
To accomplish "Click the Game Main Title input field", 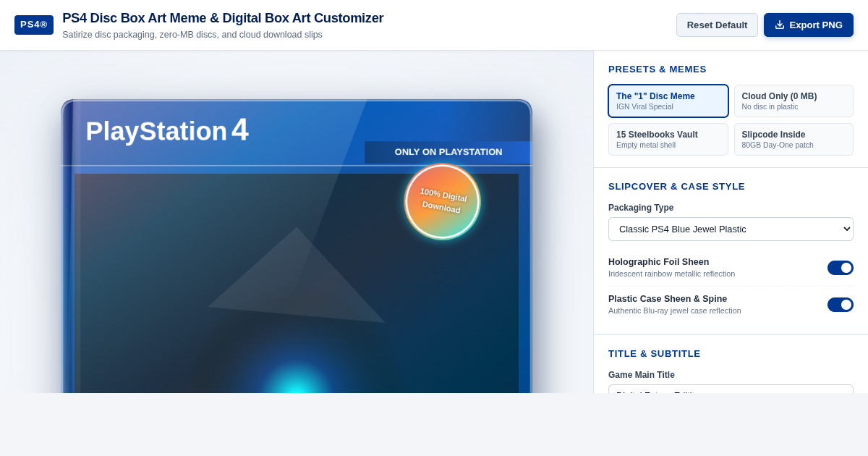I will 731,389.
